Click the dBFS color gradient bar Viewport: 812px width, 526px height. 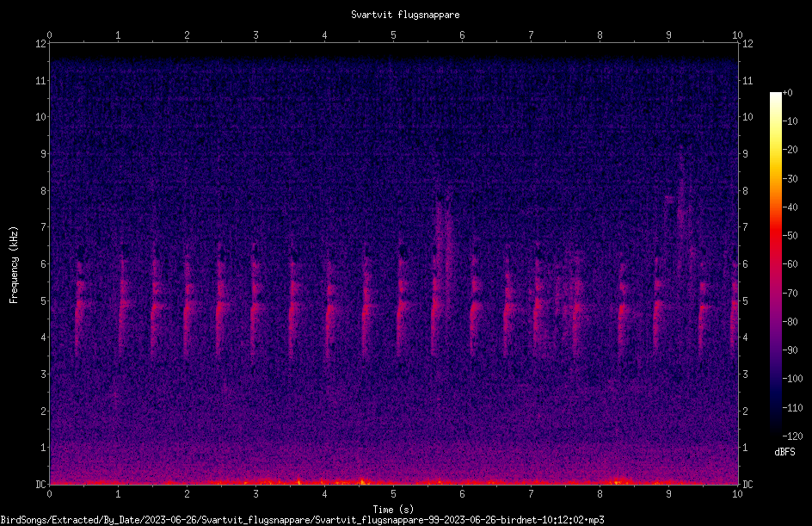pos(775,264)
